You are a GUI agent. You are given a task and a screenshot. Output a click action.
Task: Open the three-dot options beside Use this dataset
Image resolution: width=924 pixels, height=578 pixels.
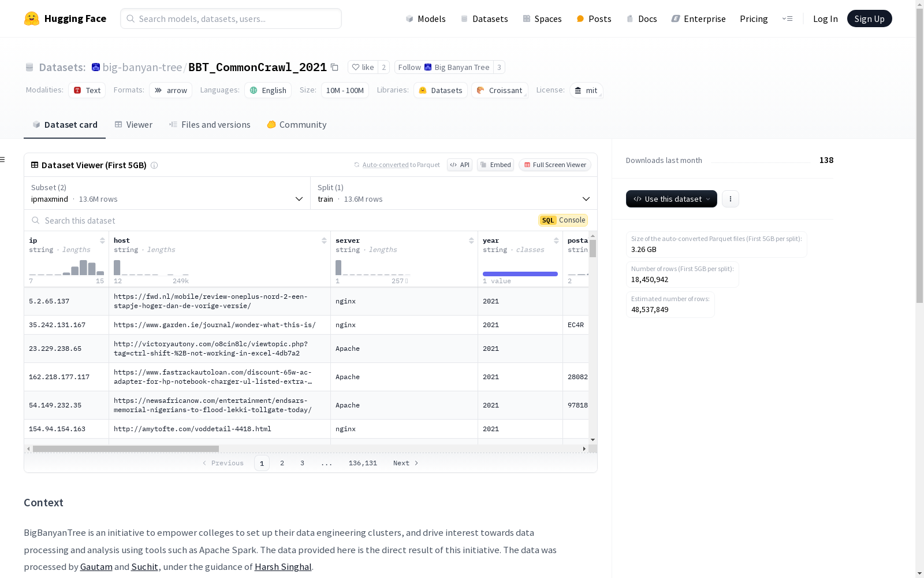coord(731,199)
